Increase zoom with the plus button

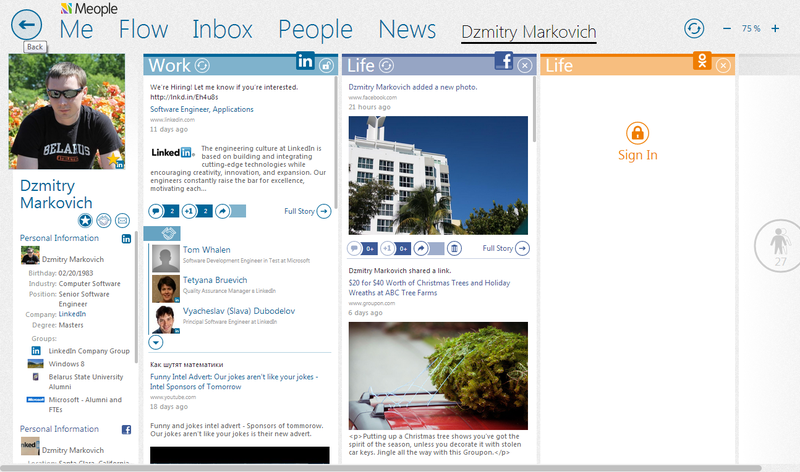tap(775, 29)
